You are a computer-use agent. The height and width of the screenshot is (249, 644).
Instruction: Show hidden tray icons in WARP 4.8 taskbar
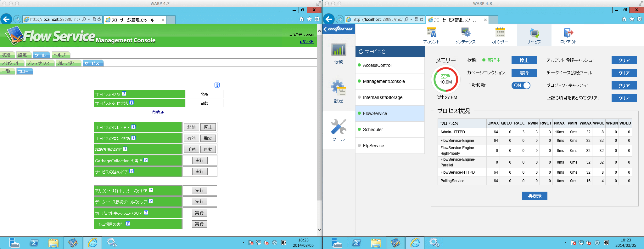566,243
